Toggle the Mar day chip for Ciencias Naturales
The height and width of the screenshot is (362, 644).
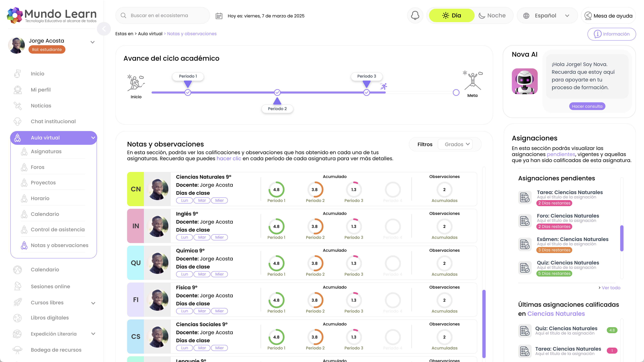pos(202,200)
